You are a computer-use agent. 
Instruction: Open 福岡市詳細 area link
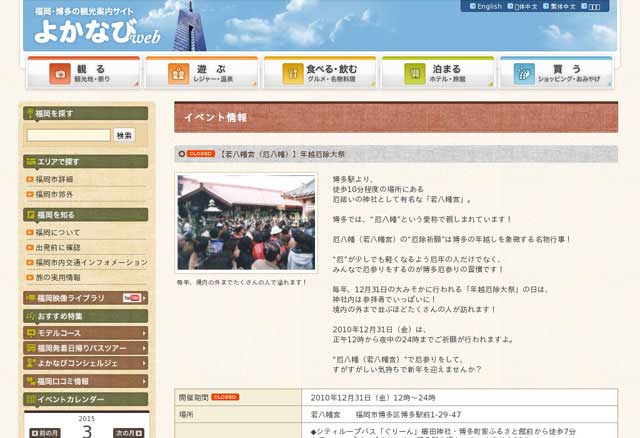(54, 179)
